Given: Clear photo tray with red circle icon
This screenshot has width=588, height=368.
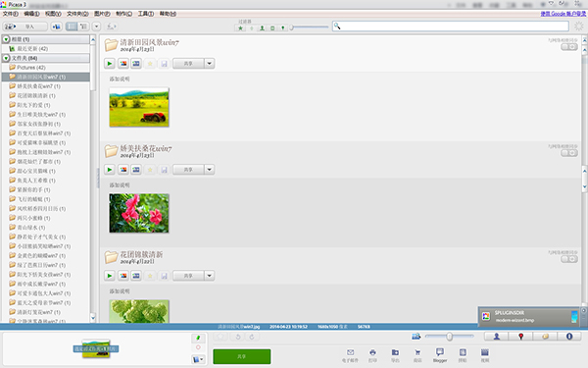Looking at the screenshot, I should [x=198, y=347].
